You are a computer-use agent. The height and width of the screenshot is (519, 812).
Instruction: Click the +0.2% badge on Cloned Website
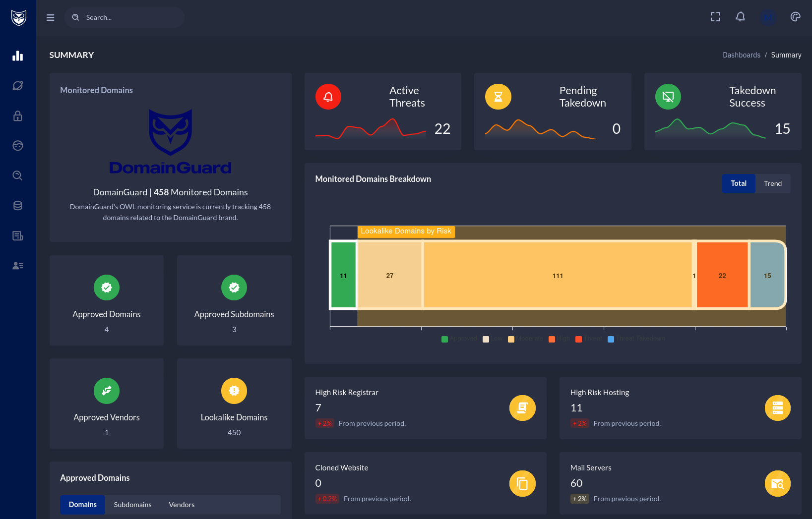327,499
